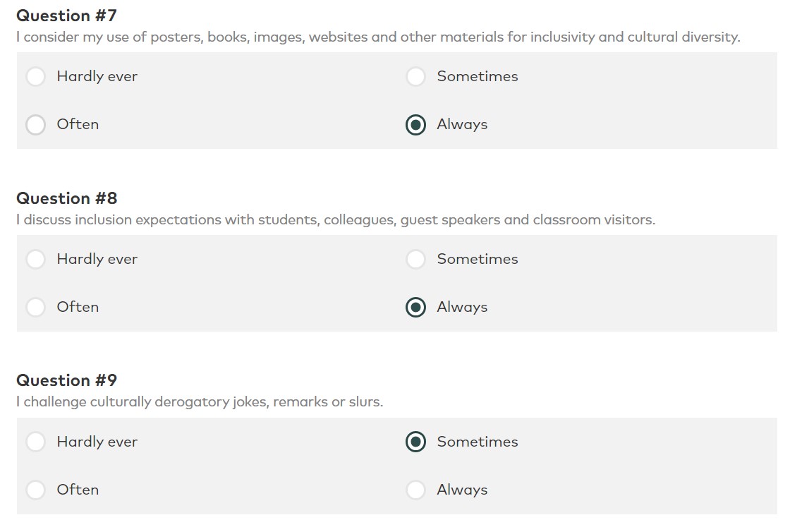Image resolution: width=790 pixels, height=532 pixels.
Task: Choose Often for Question #9
Action: pos(36,490)
